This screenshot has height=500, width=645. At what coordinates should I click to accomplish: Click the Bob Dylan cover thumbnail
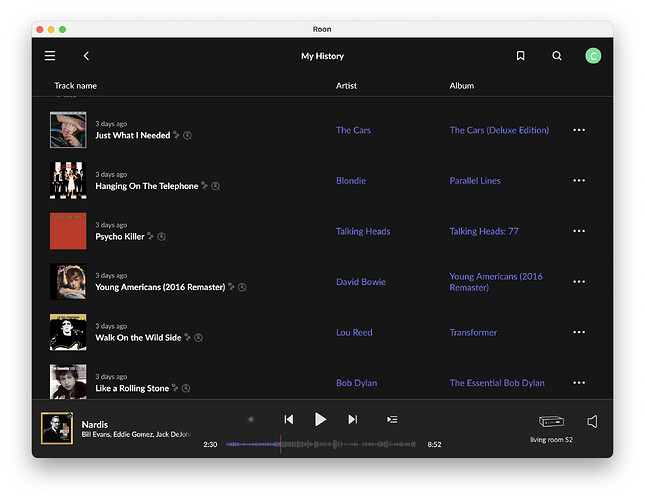(68, 382)
